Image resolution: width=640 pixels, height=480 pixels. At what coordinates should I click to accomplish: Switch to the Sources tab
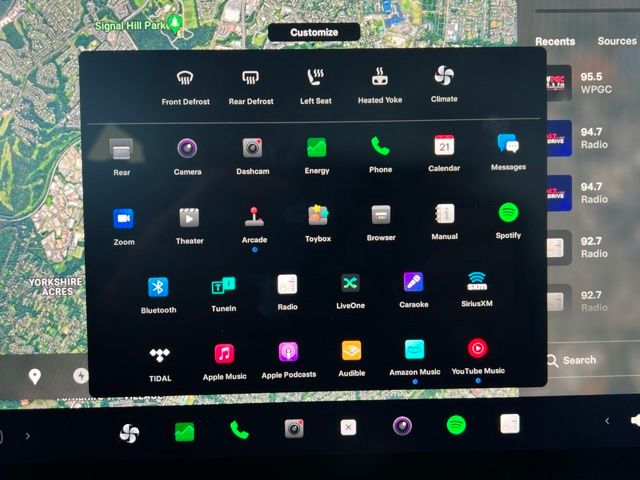[x=616, y=41]
